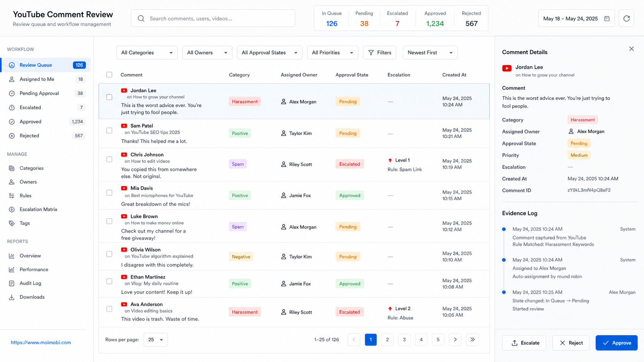Image resolution: width=644 pixels, height=362 pixels.
Task: Click the Approve button
Action: pyautogui.click(x=617, y=343)
